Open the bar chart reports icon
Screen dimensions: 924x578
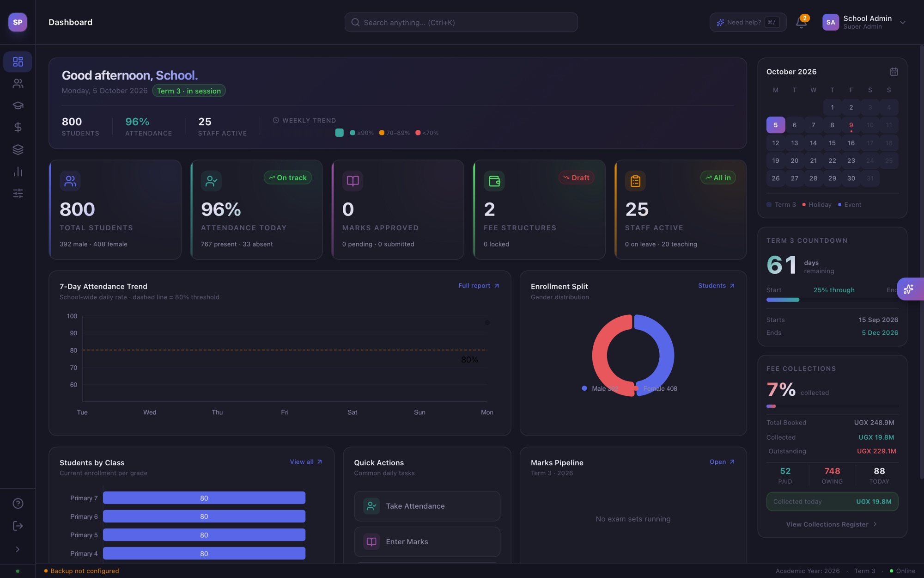tap(18, 172)
